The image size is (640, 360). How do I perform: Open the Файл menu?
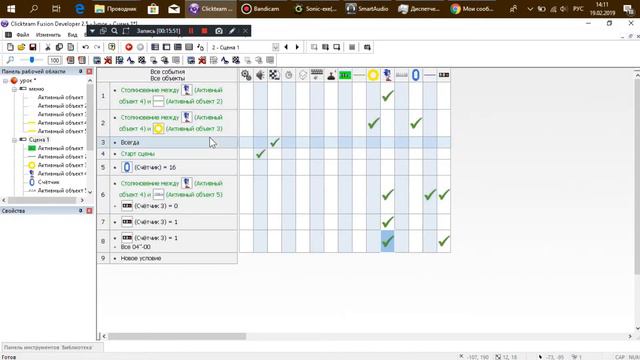(23, 35)
